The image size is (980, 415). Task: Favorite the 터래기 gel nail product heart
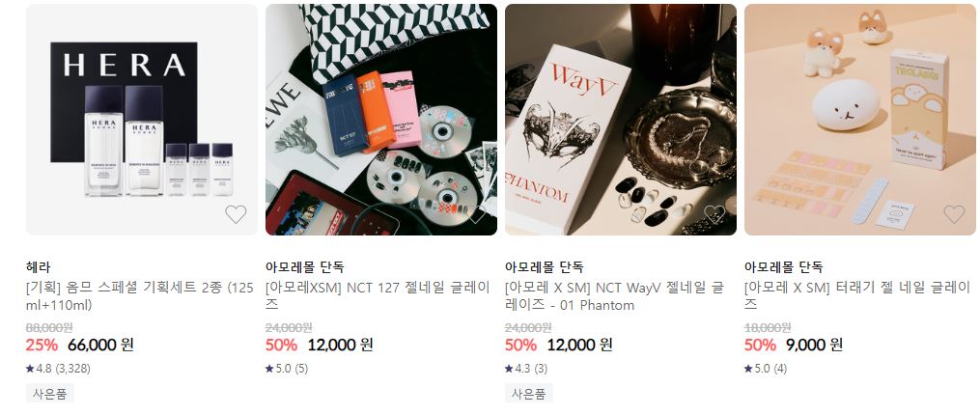[x=954, y=214]
